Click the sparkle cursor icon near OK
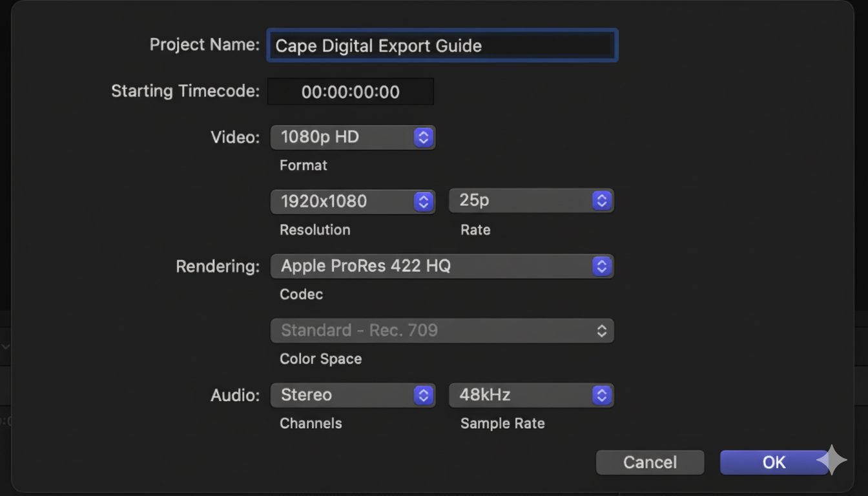 [832, 460]
